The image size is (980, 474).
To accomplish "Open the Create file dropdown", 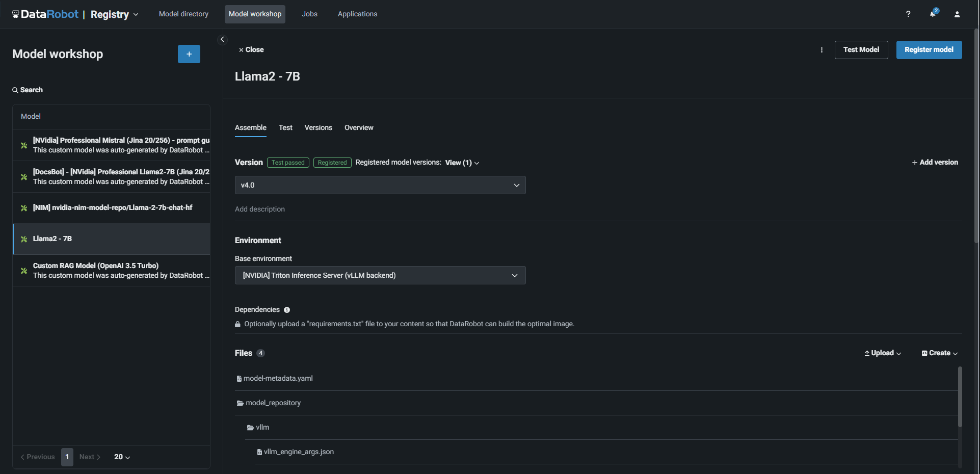I will (x=939, y=353).
